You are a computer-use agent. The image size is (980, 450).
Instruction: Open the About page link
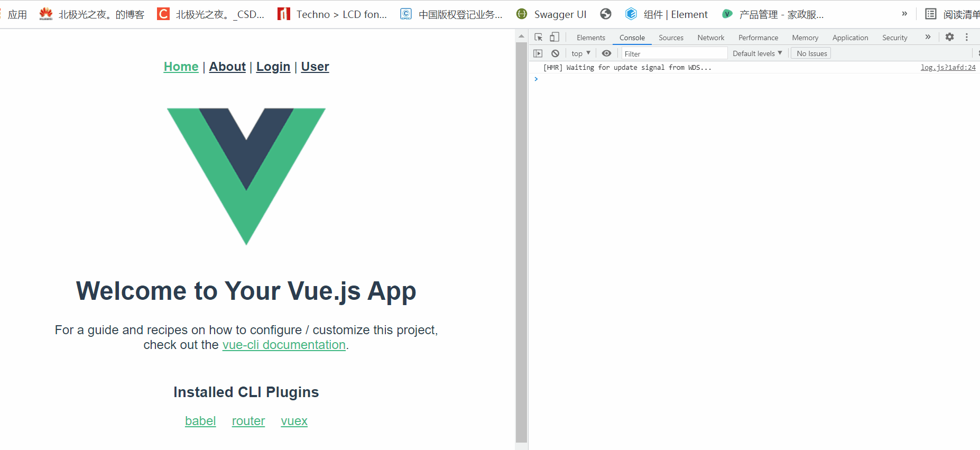point(227,67)
